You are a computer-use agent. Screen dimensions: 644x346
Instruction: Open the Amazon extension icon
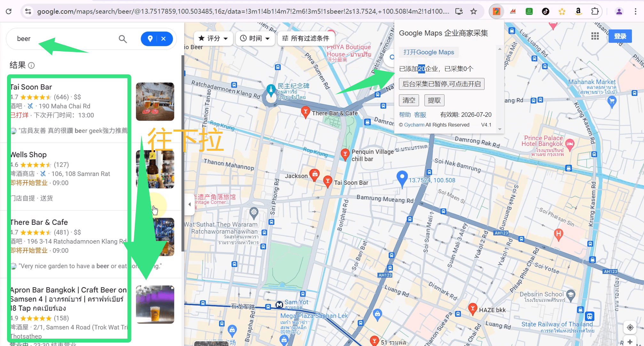coord(578,11)
